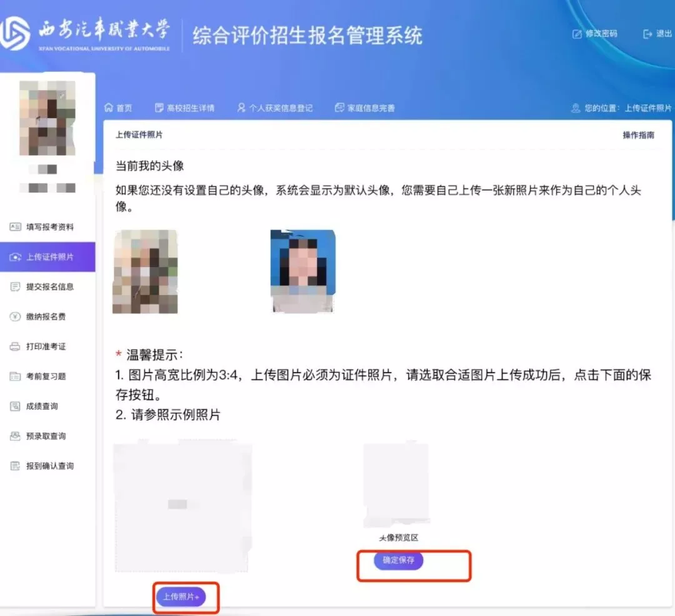Click the search icon next to 成绩查询
The width and height of the screenshot is (675, 616).
click(x=14, y=406)
